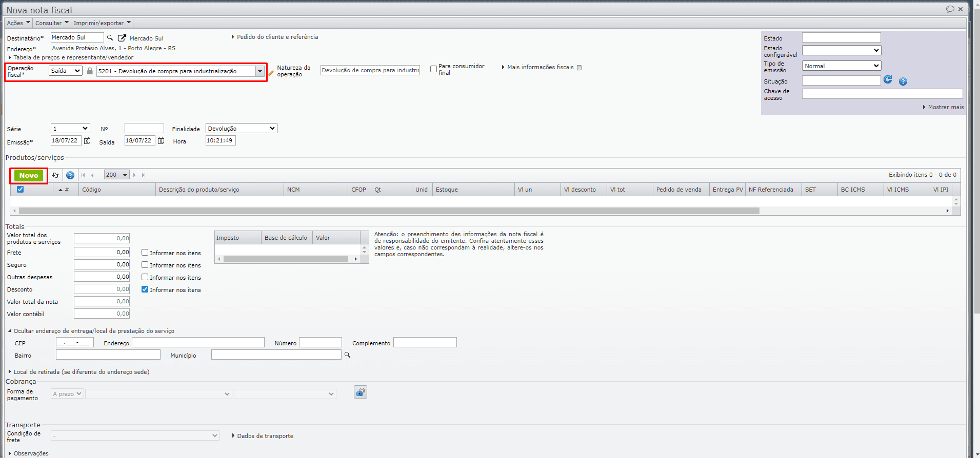This screenshot has height=458, width=980.
Task: Click the Destinatário input field
Action: click(77, 37)
